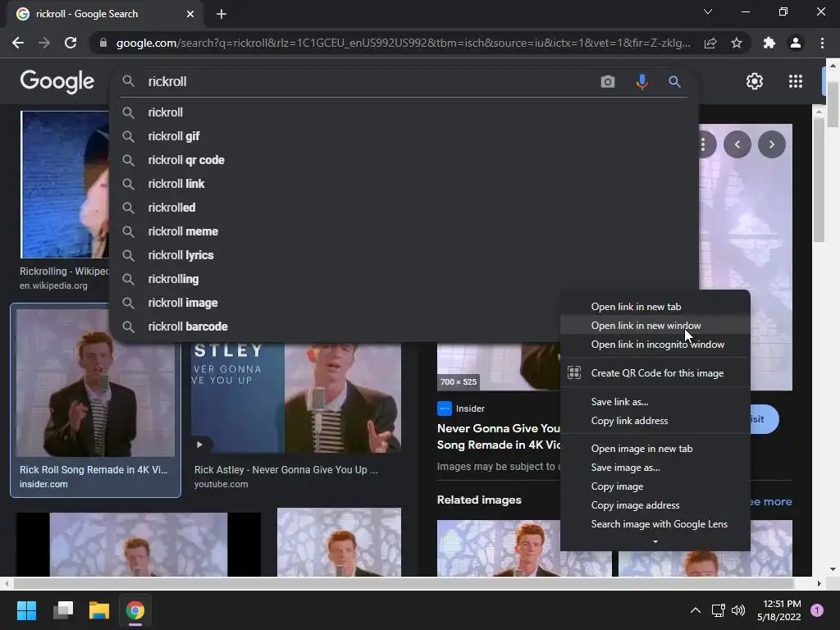Pick suggestion rickroll qr code

click(404, 160)
